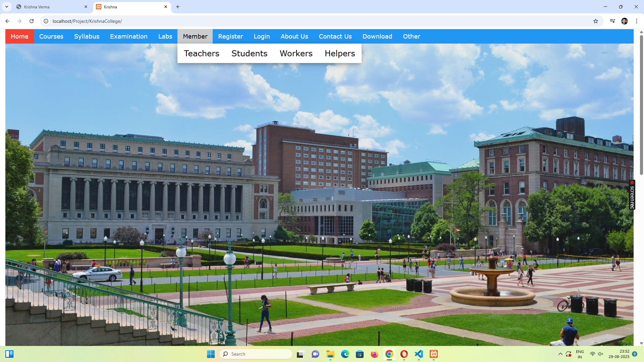Open the Syllabus menu item

(x=87, y=36)
